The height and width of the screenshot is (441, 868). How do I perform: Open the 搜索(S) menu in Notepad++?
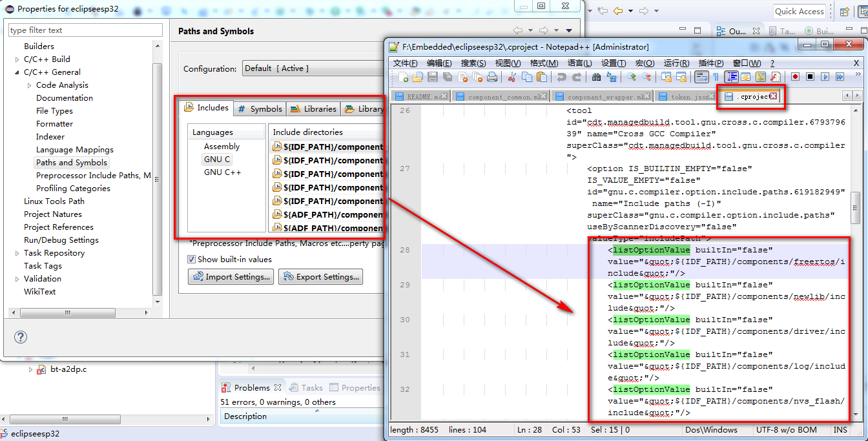(x=473, y=63)
